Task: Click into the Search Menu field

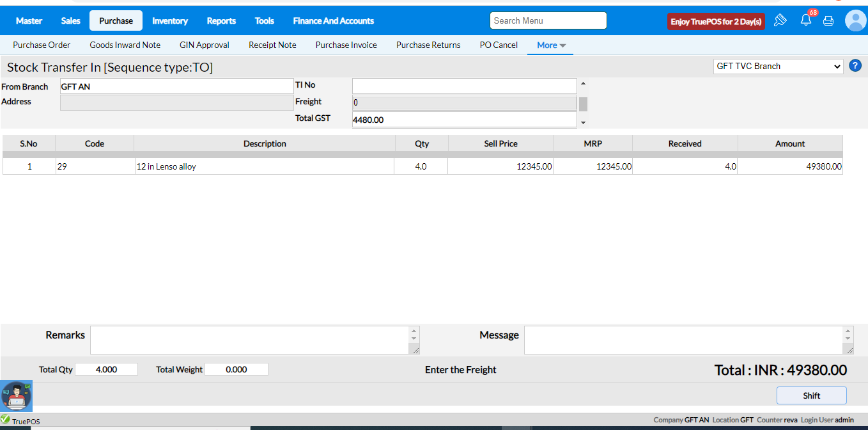Action: tap(548, 20)
